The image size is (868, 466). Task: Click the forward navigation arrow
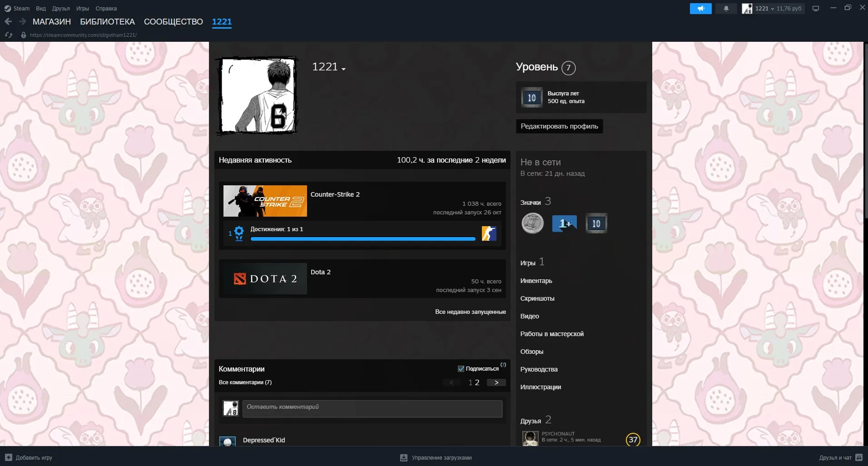[23, 21]
